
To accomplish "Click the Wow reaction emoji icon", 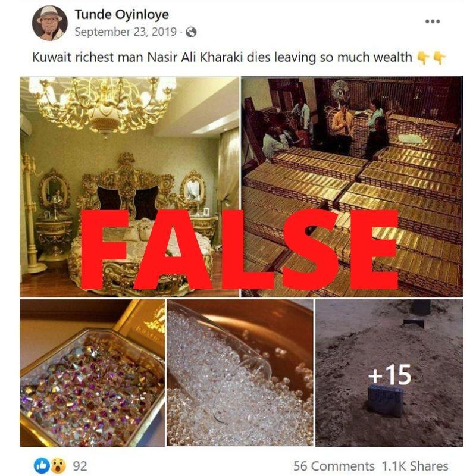I will (x=58, y=465).
